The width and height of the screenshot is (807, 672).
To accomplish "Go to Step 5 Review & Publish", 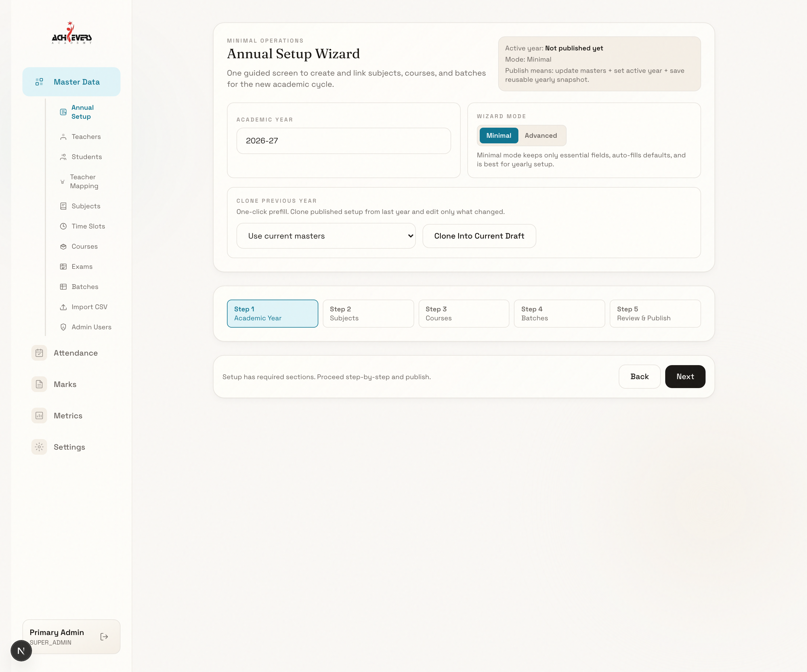I will pyautogui.click(x=655, y=313).
